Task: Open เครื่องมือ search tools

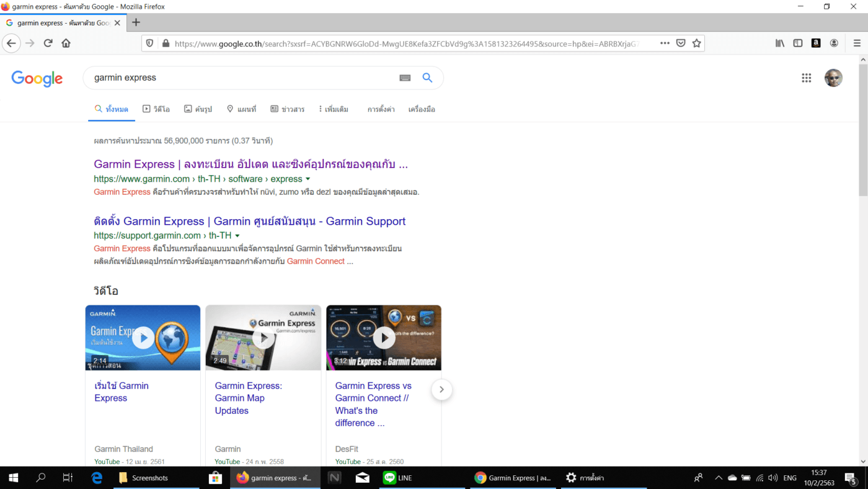Action: pos(422,109)
